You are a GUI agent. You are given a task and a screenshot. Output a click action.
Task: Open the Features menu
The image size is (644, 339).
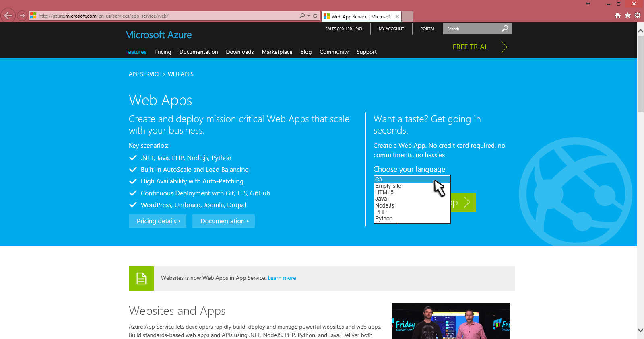point(136,52)
